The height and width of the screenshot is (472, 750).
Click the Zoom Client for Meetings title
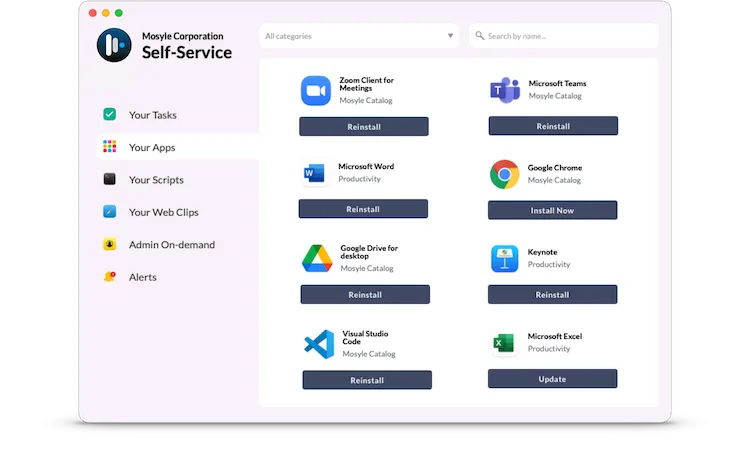pyautogui.click(x=366, y=84)
